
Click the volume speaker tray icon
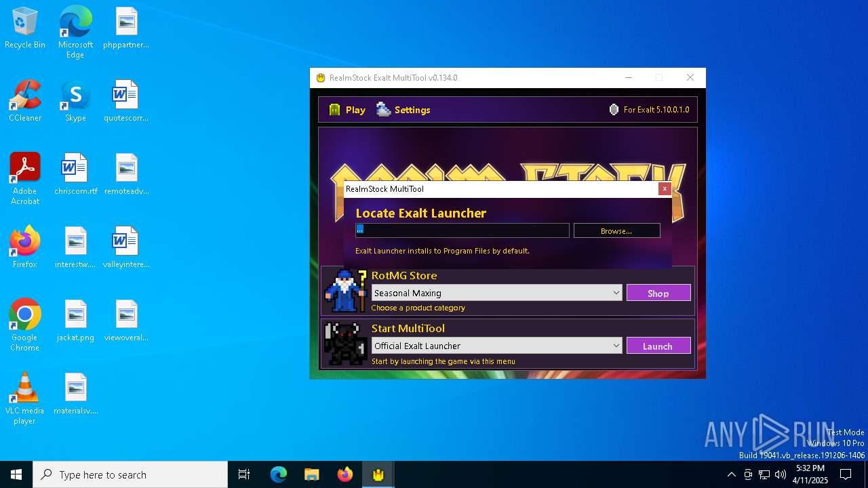click(x=781, y=474)
